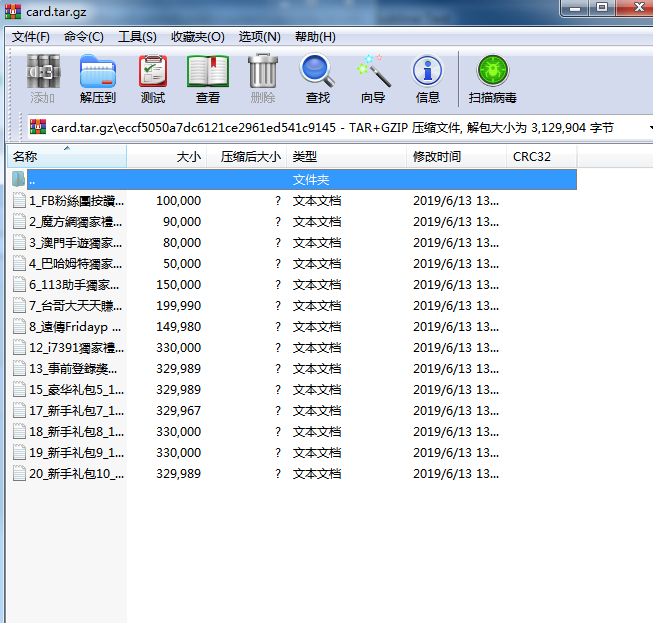
Task: Maximize the card.tar.gz window
Action: coord(602,8)
